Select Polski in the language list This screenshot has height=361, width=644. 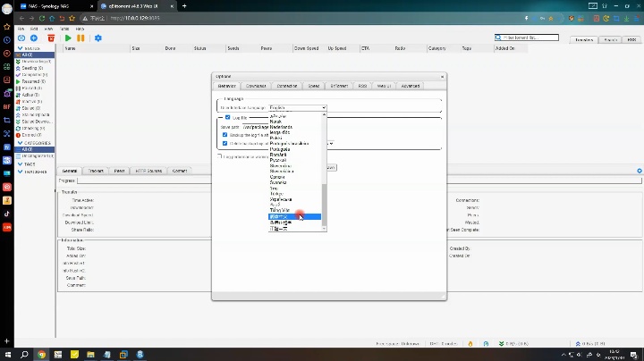click(276, 139)
